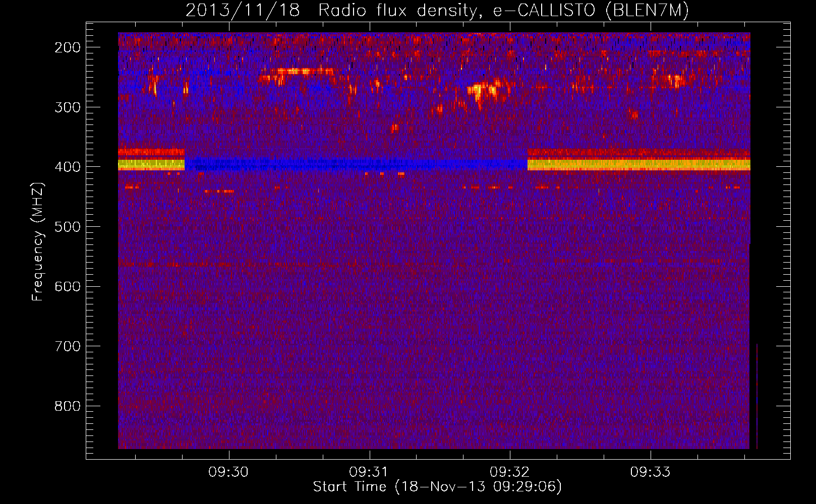Viewport: 816px width, 504px height.
Task: Click the 09:30 time tick label
Action: (x=229, y=472)
